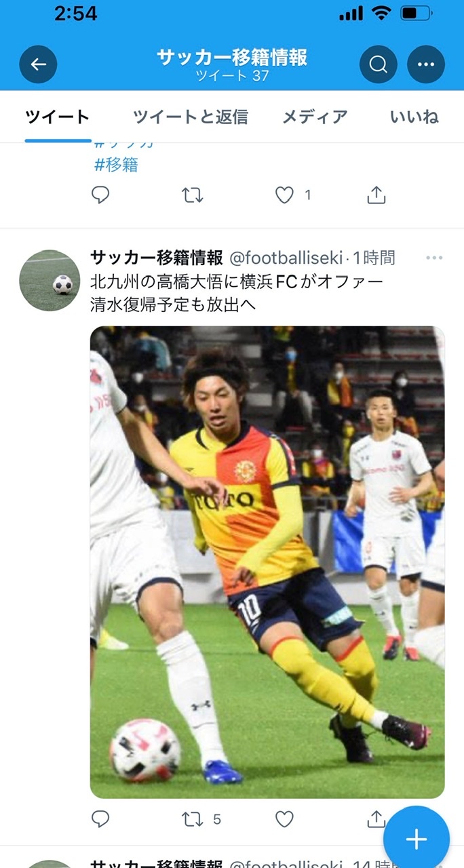Tap the soccer ball profile avatar

click(x=50, y=280)
